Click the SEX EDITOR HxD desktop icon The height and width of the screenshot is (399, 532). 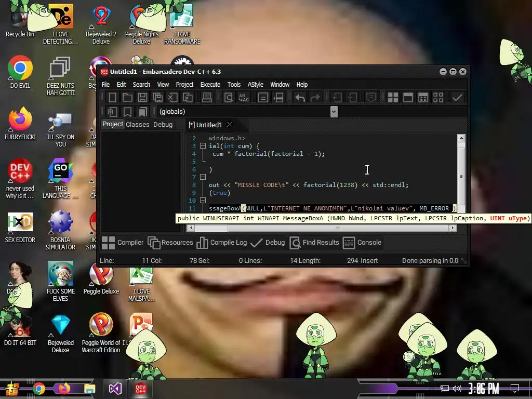(x=20, y=228)
